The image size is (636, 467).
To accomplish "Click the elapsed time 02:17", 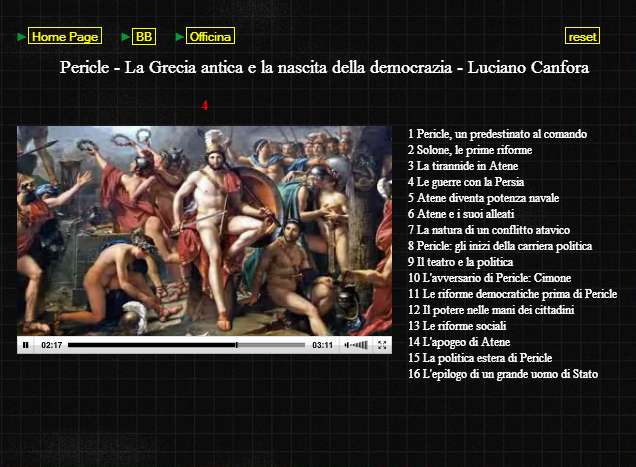I will (52, 345).
